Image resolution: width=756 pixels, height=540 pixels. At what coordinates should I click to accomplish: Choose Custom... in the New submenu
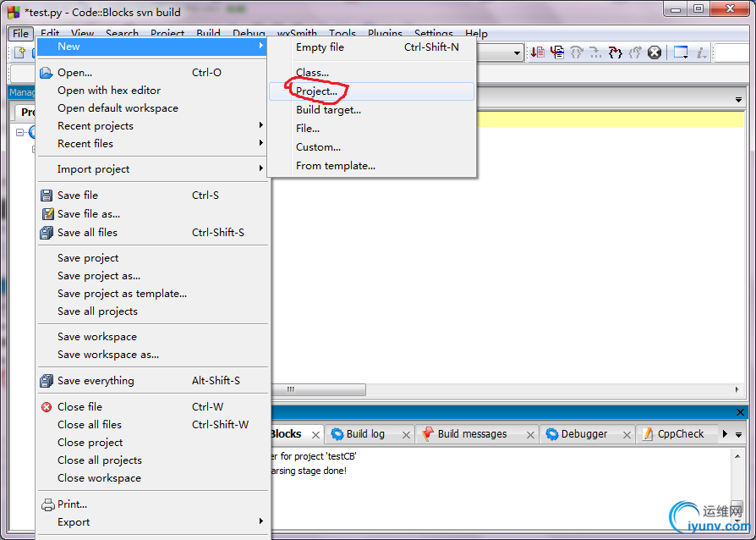tap(372, 147)
